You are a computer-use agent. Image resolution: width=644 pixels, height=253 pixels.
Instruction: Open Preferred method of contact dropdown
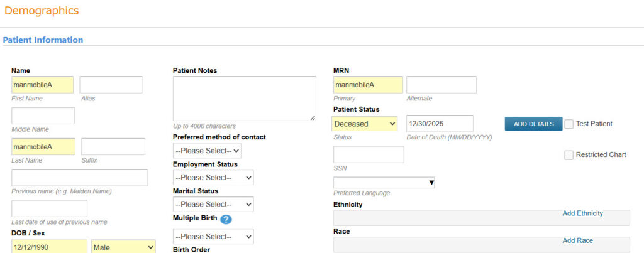207,151
